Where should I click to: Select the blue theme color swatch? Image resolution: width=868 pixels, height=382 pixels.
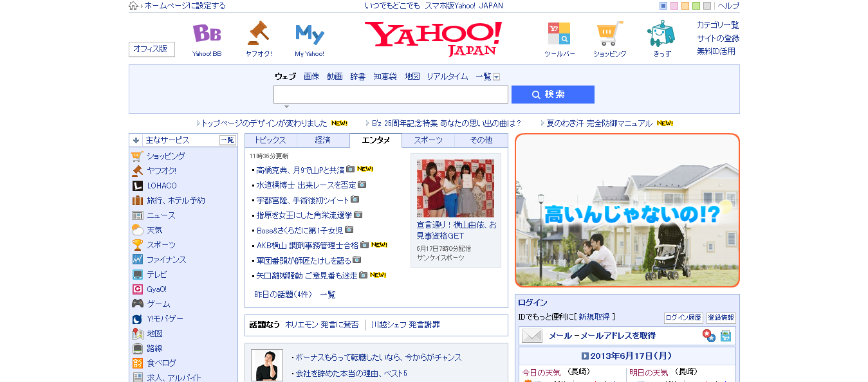click(x=663, y=6)
